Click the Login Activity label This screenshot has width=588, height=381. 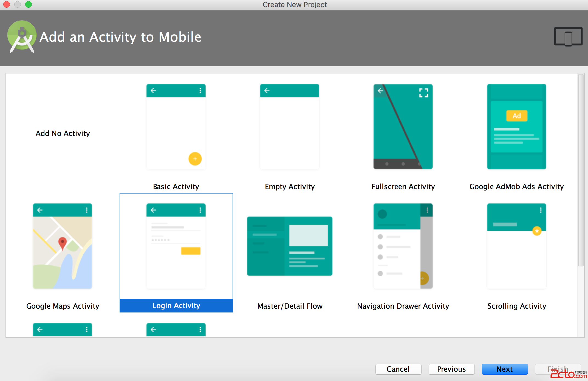coord(176,305)
